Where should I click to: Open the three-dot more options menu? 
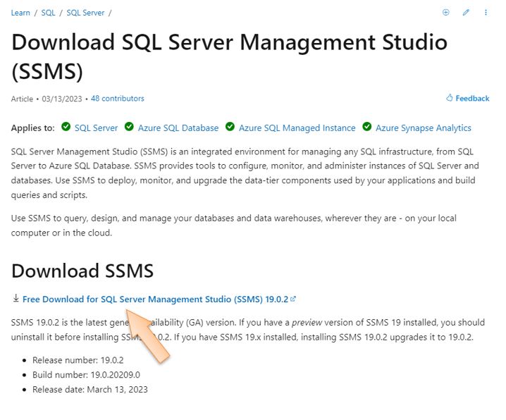(486, 13)
